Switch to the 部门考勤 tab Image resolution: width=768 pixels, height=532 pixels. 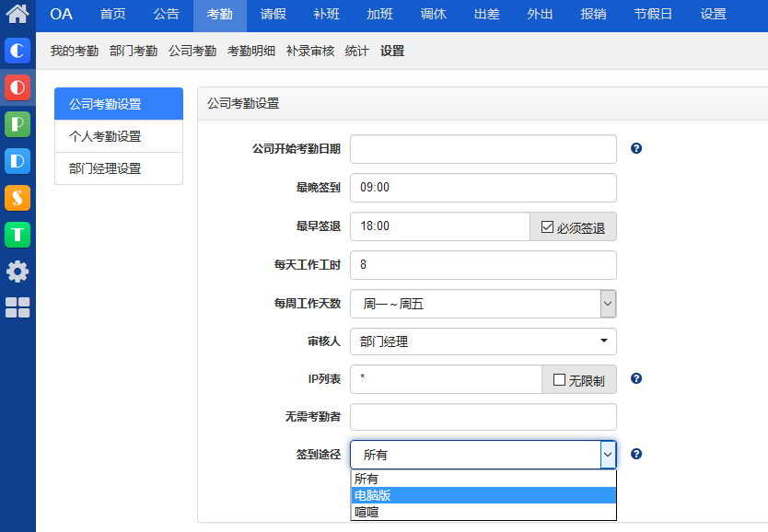coord(133,52)
